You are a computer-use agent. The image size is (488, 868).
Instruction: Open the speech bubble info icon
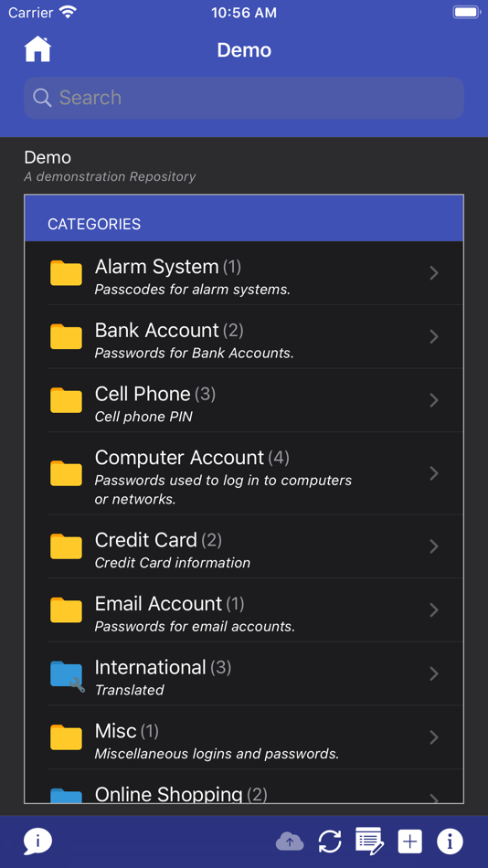37,842
